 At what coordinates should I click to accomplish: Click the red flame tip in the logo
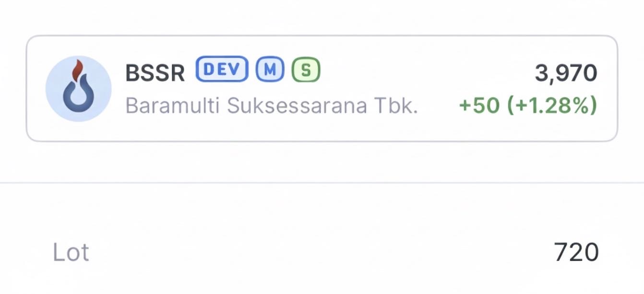coord(77,70)
